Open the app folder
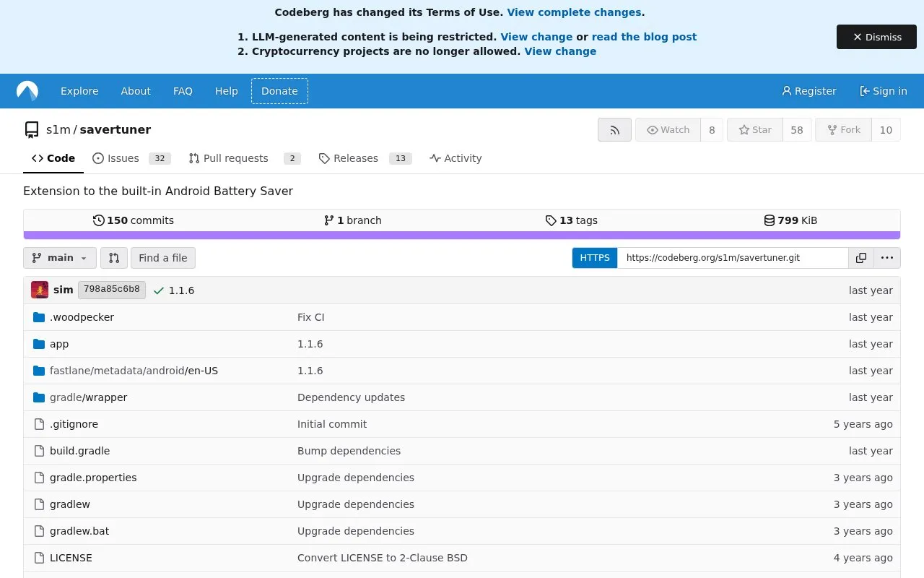 click(59, 344)
